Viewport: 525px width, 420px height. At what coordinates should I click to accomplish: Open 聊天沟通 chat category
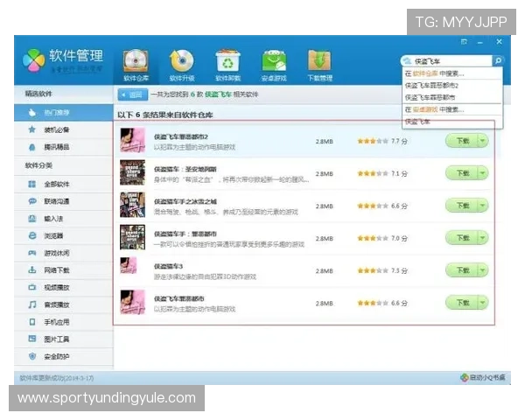click(x=64, y=201)
